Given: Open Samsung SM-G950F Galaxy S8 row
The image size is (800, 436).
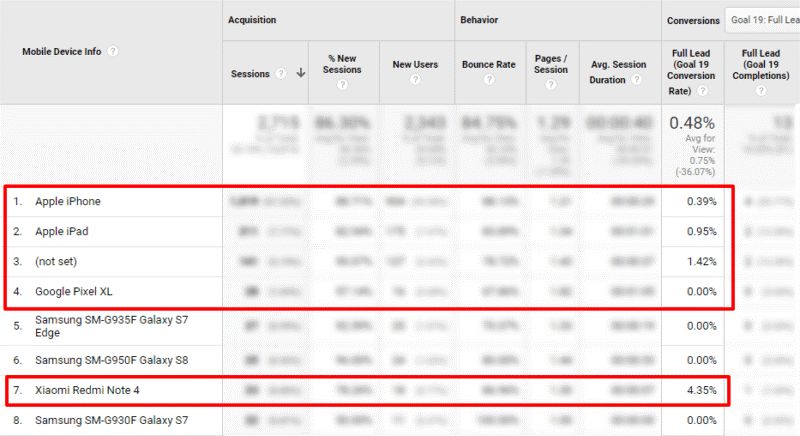Looking at the screenshot, I should pyautogui.click(x=111, y=361).
